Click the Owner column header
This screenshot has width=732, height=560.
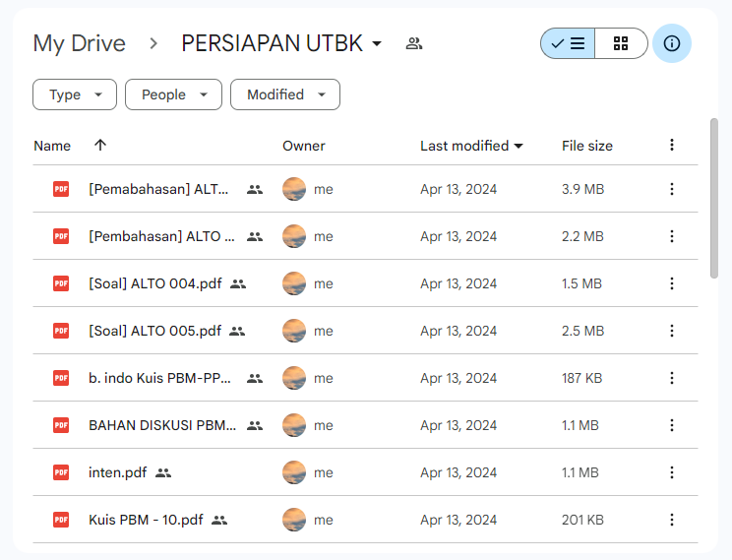(304, 146)
